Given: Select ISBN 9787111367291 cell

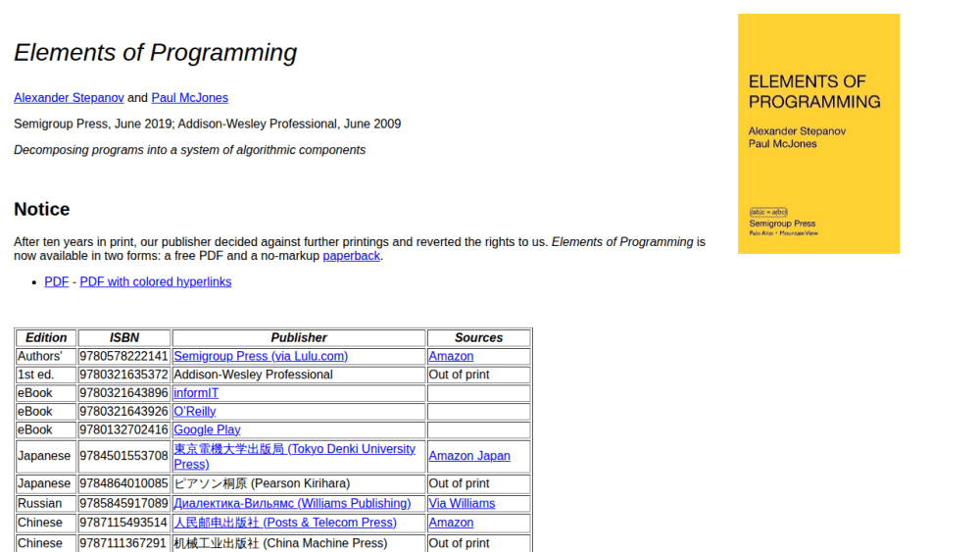Looking at the screenshot, I should [x=123, y=543].
